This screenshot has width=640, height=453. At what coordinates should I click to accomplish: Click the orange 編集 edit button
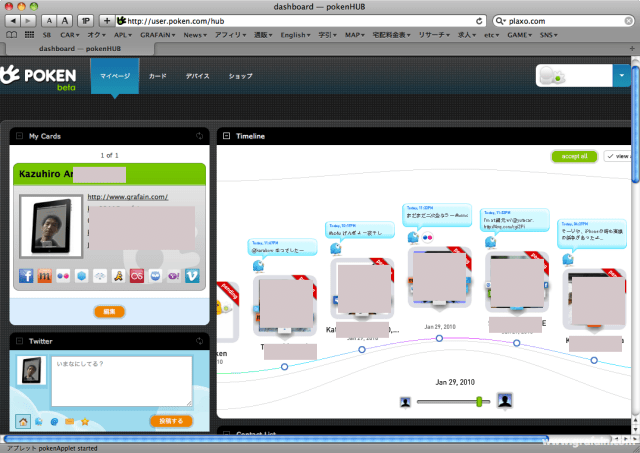point(109,311)
